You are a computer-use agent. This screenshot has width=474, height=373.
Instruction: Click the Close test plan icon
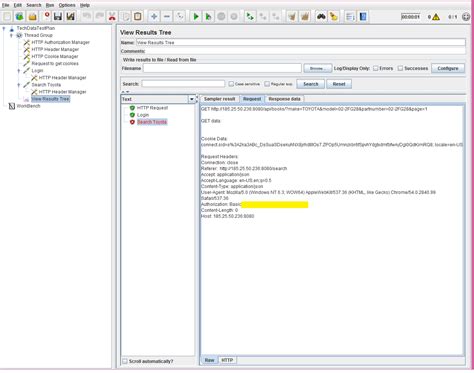pos(46,16)
